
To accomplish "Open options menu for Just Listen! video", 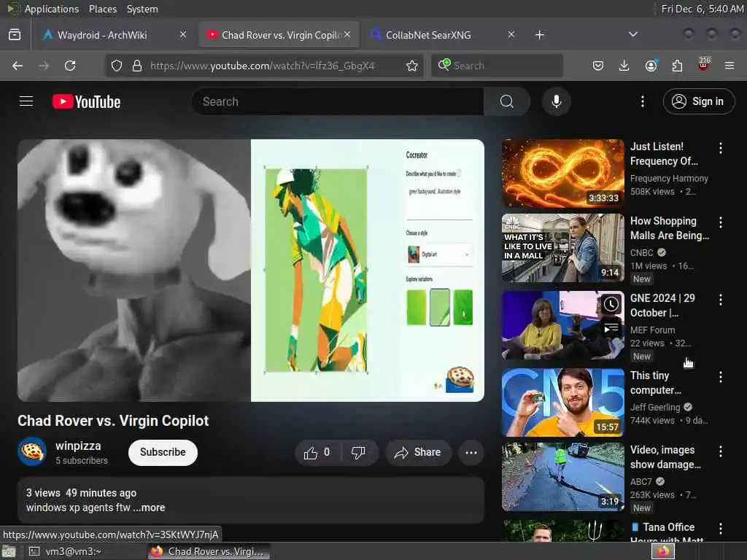I will (720, 148).
